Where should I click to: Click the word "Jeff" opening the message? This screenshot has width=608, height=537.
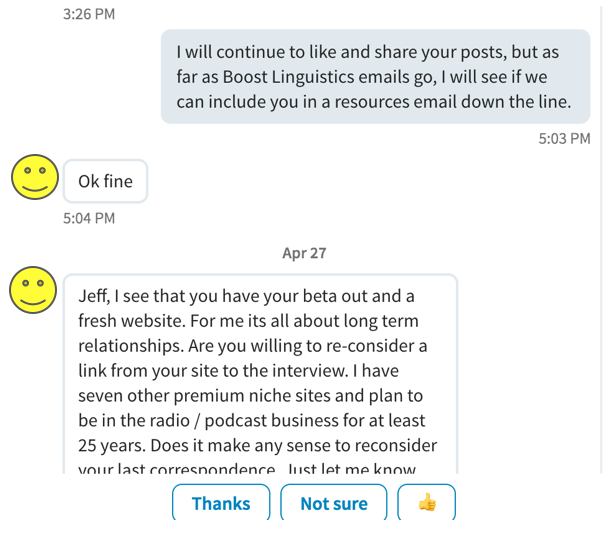tap(93, 297)
